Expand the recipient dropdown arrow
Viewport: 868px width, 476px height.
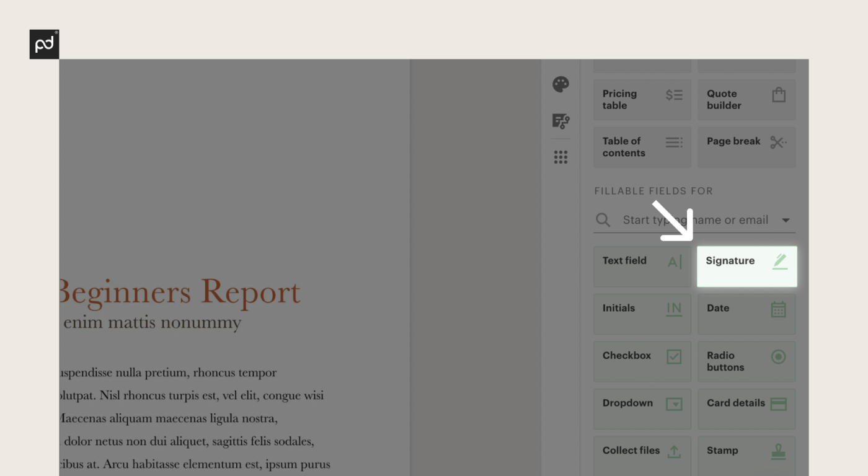click(x=786, y=220)
